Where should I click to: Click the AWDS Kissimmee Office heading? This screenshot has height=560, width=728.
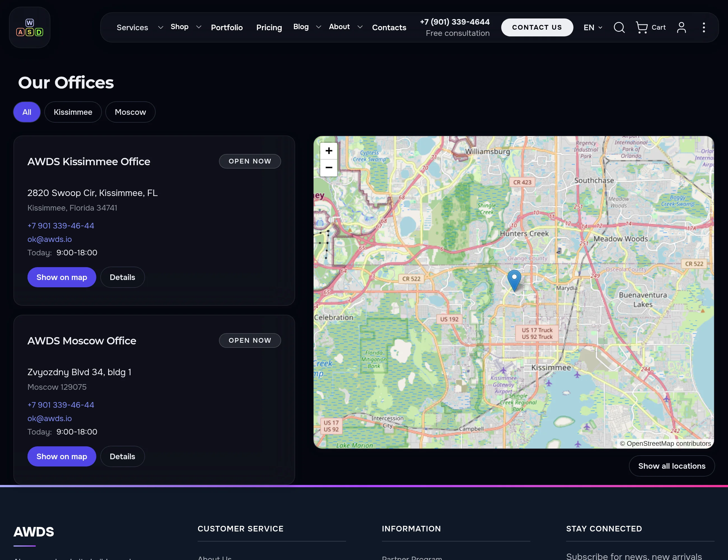click(x=89, y=162)
